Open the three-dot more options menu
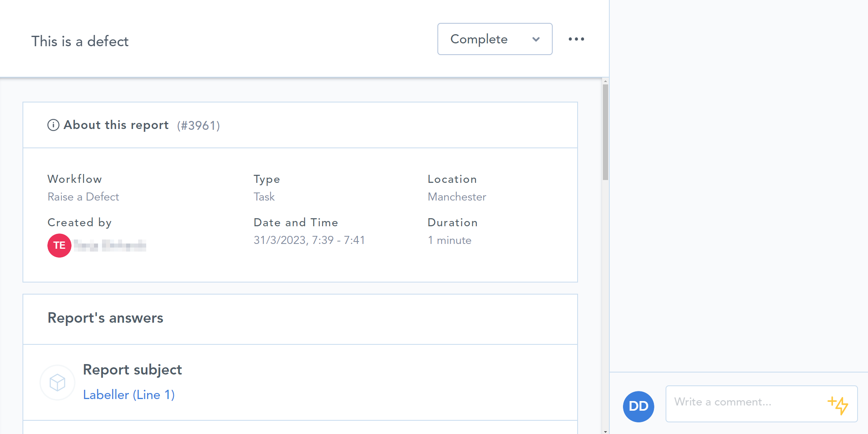 577,39
